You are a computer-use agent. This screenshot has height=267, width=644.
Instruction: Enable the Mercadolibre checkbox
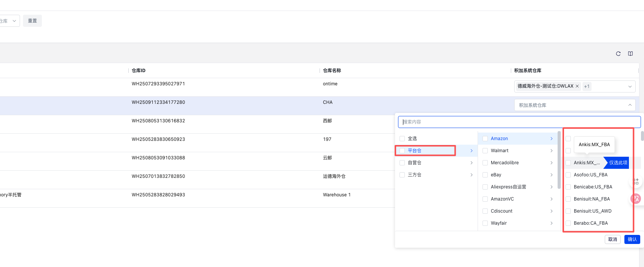485,163
